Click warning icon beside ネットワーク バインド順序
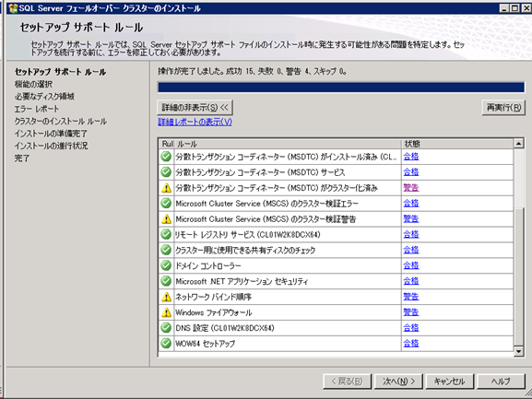 coord(166,297)
